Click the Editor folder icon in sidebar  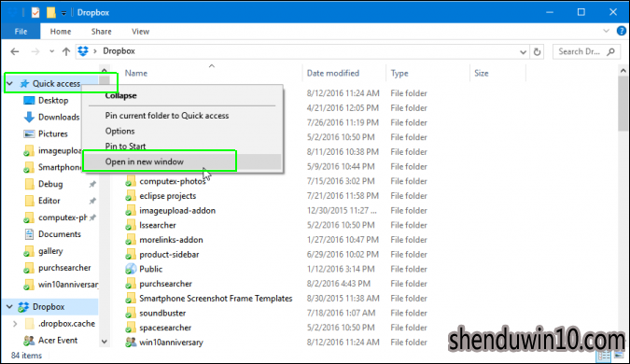29,201
